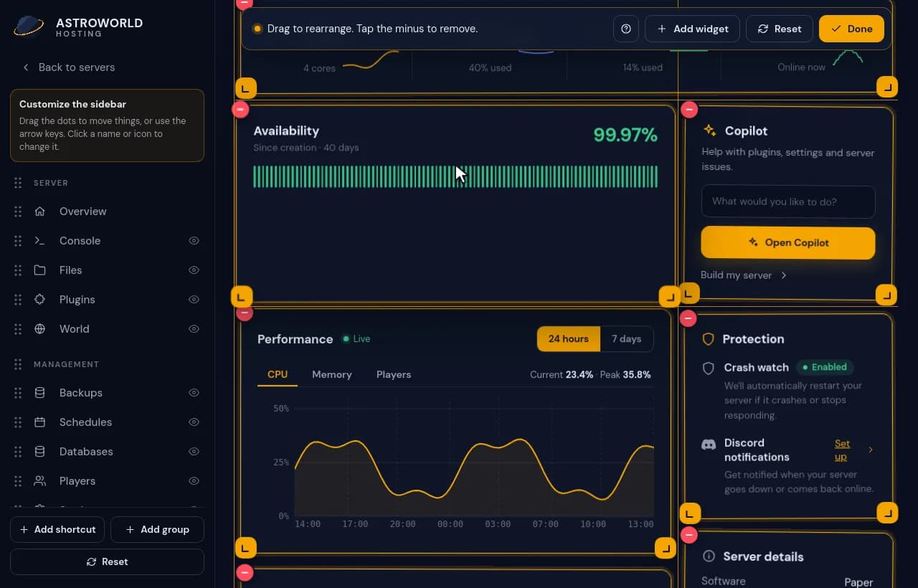
Task: Click the Copilot sparkle icon
Action: [x=710, y=131]
